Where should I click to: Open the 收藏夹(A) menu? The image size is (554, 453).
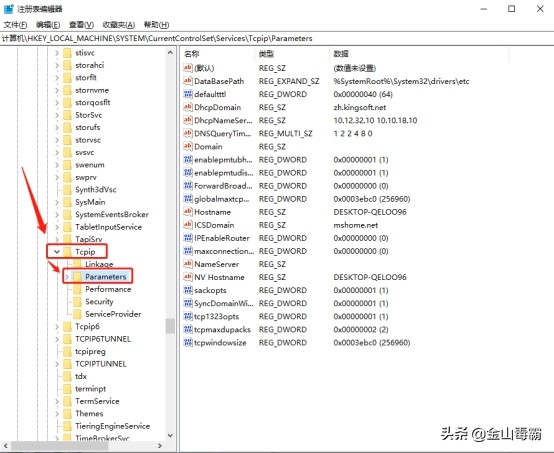click(x=119, y=25)
